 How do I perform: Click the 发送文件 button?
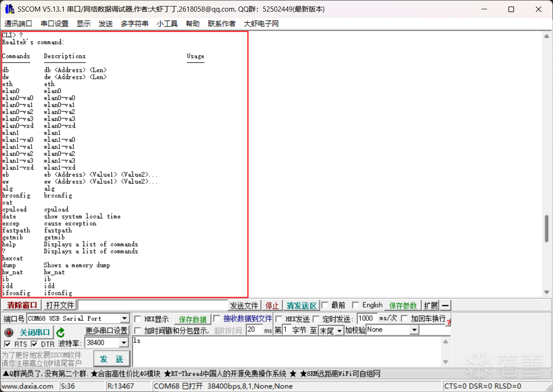point(244,305)
